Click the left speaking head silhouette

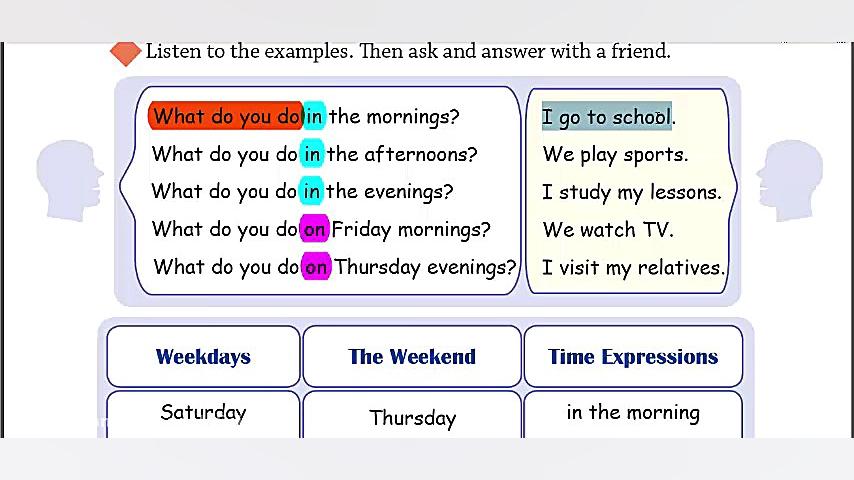(x=70, y=180)
